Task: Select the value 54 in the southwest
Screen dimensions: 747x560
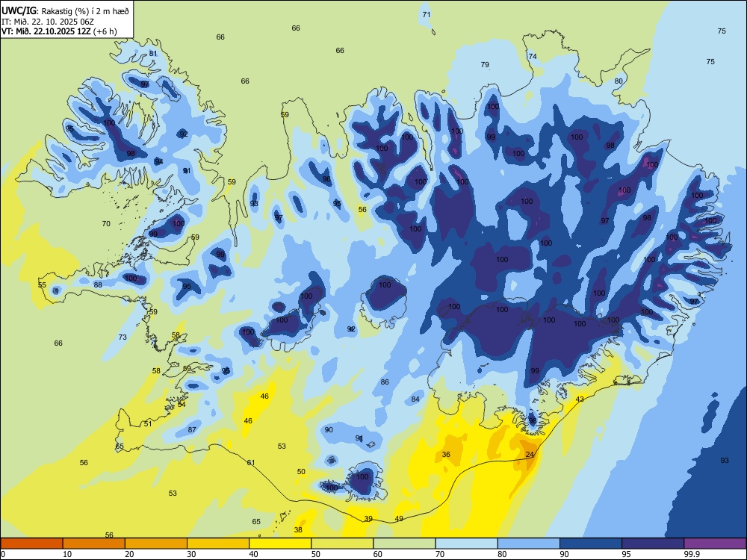Action: coord(182,404)
